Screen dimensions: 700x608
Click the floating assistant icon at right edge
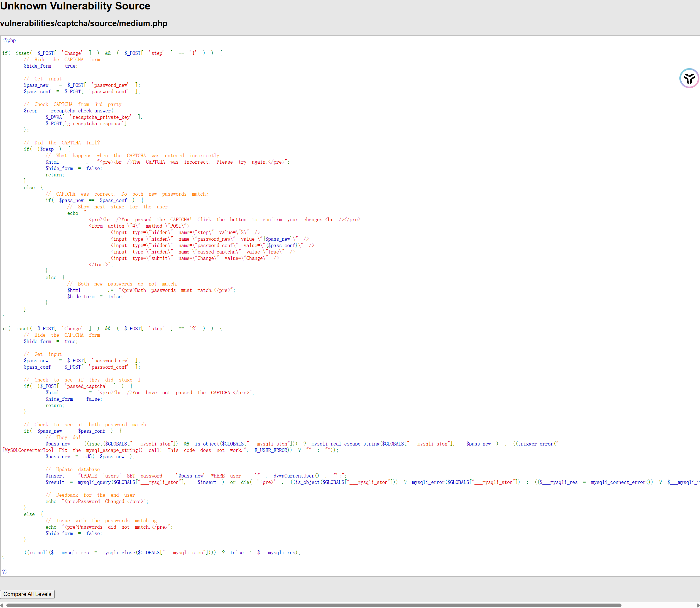click(689, 78)
